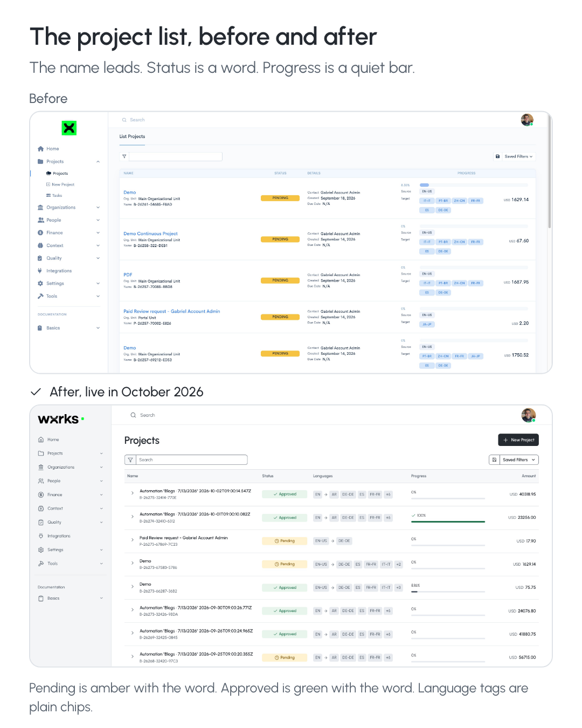The image size is (582, 728).
Task: Click filter funnel icon in Before screenshot
Action: click(x=124, y=156)
